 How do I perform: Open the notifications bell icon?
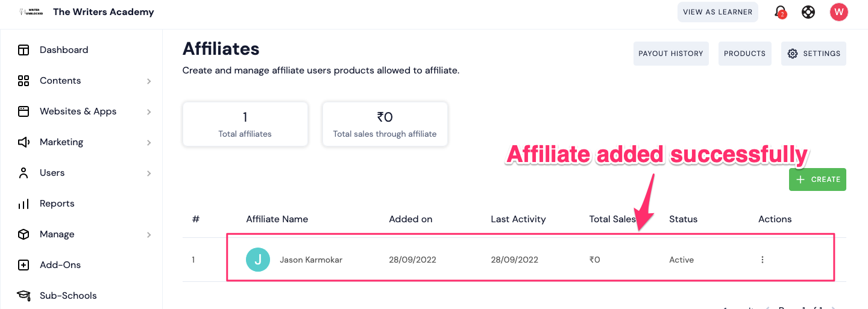(780, 12)
